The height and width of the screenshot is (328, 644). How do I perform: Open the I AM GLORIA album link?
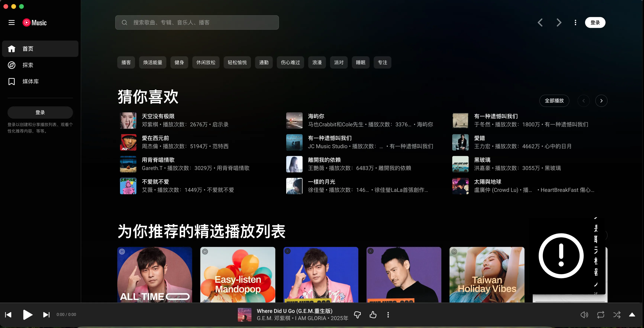[311, 318]
